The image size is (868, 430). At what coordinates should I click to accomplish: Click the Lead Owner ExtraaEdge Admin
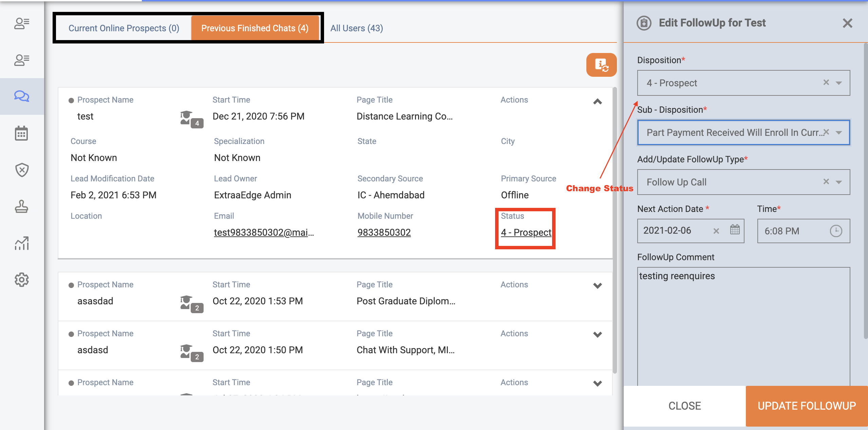point(252,195)
